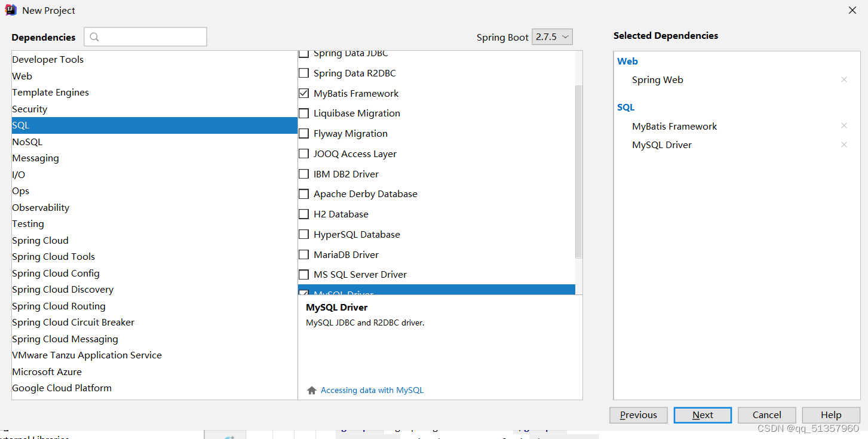868x439 pixels.
Task: Select the Spring Cloud Discovery category
Action: [154, 289]
